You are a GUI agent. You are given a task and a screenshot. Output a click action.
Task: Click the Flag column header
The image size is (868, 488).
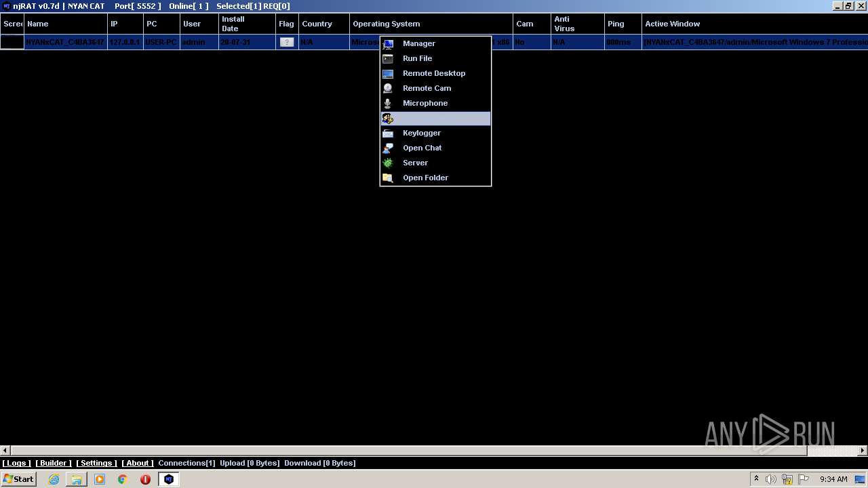tap(287, 24)
